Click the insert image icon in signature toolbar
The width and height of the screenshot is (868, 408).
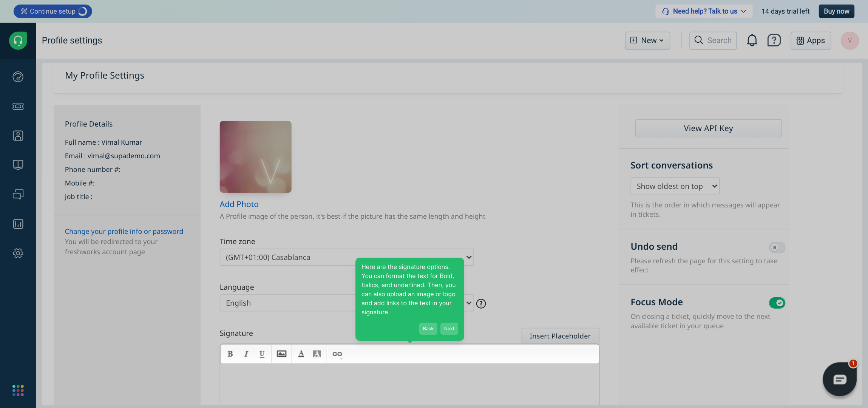281,354
